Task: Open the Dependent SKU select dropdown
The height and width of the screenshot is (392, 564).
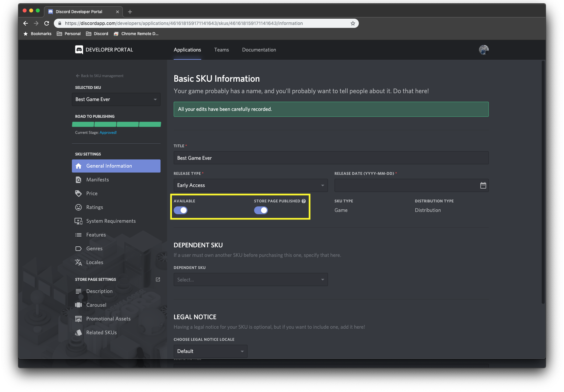Action: coord(251,279)
